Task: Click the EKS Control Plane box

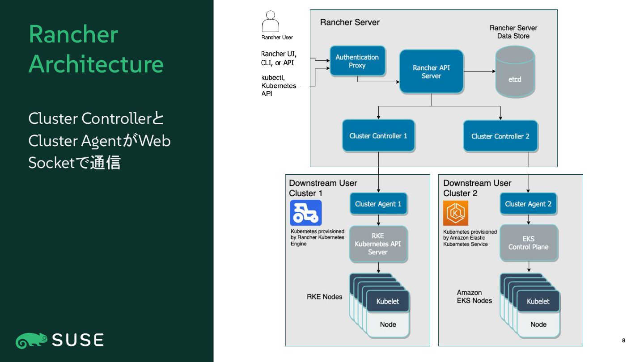Action: tap(528, 243)
